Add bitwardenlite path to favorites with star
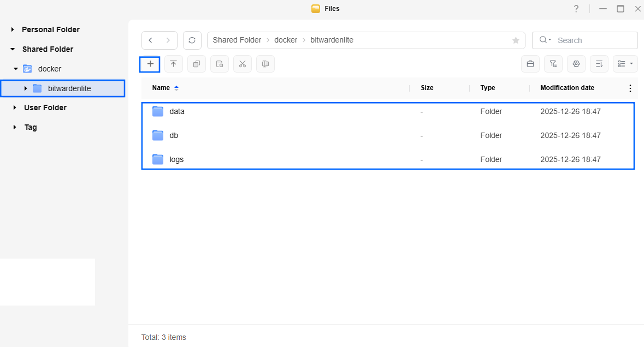 pyautogui.click(x=516, y=40)
